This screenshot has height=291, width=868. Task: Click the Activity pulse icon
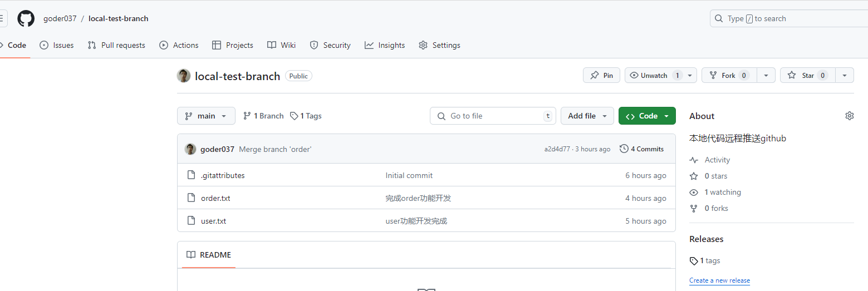tap(694, 160)
